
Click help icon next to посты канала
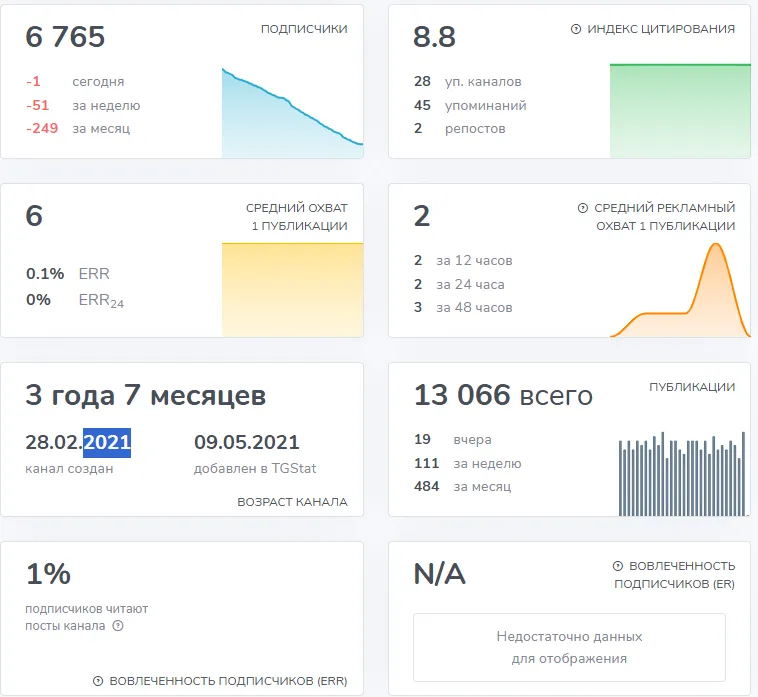[118, 625]
